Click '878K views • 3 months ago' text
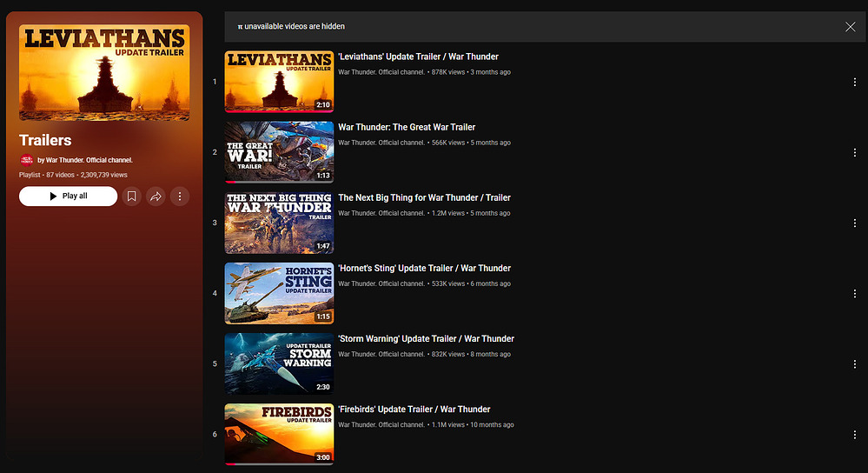The height and width of the screenshot is (473, 868). (x=471, y=72)
